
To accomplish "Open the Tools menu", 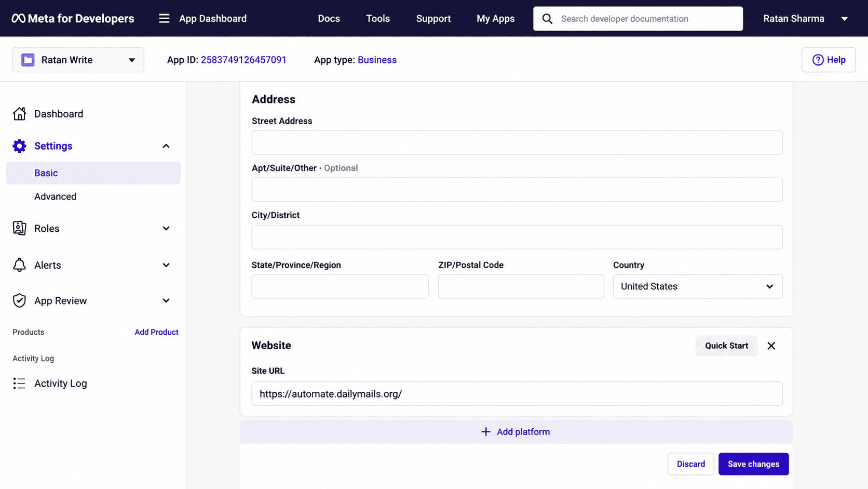I will click(x=378, y=19).
